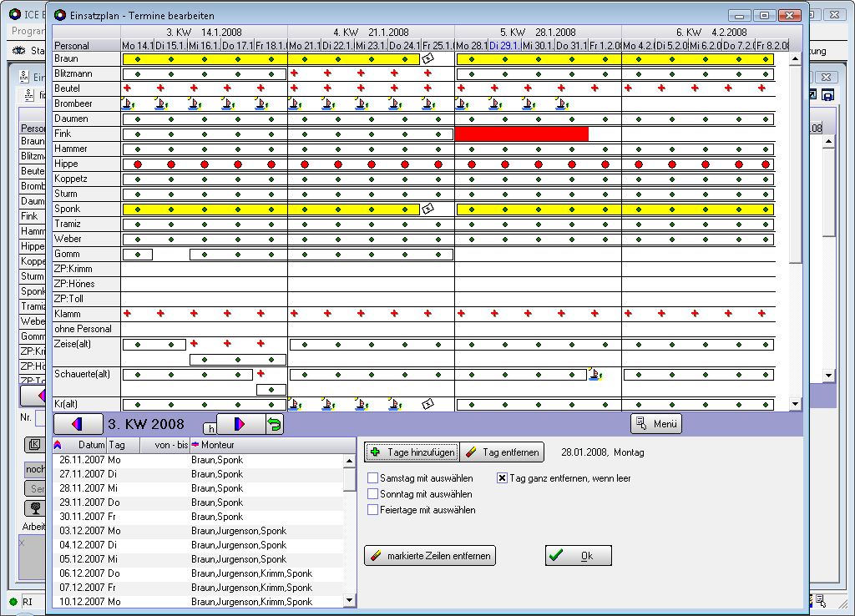Screen dimensions: 855x616
Task: Click the red block in Fink's row
Action: coord(521,134)
